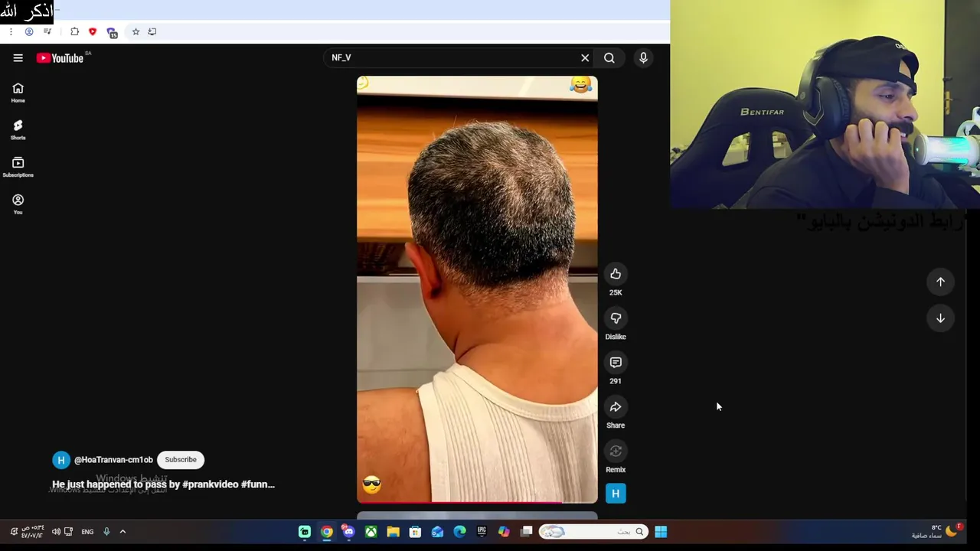Viewport: 980px width, 551px height.
Task: Open File Explorer from taskbar
Action: tap(393, 532)
